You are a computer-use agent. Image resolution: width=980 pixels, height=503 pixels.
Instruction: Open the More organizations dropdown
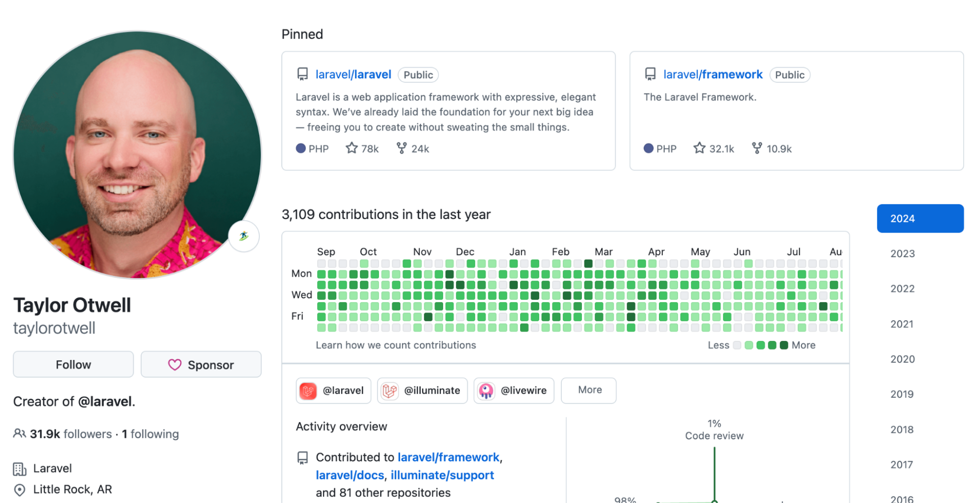click(x=589, y=390)
